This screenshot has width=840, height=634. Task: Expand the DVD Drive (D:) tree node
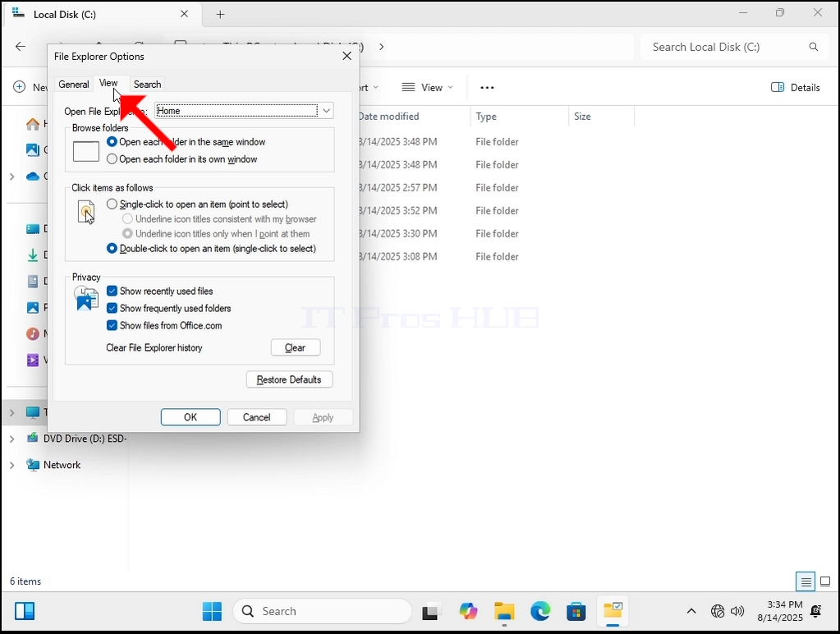(x=11, y=439)
